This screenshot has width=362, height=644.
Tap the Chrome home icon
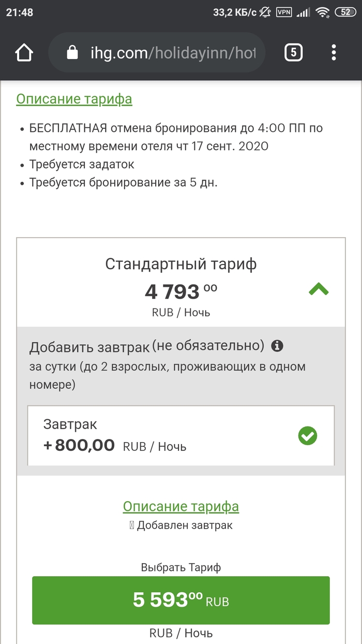point(24,52)
